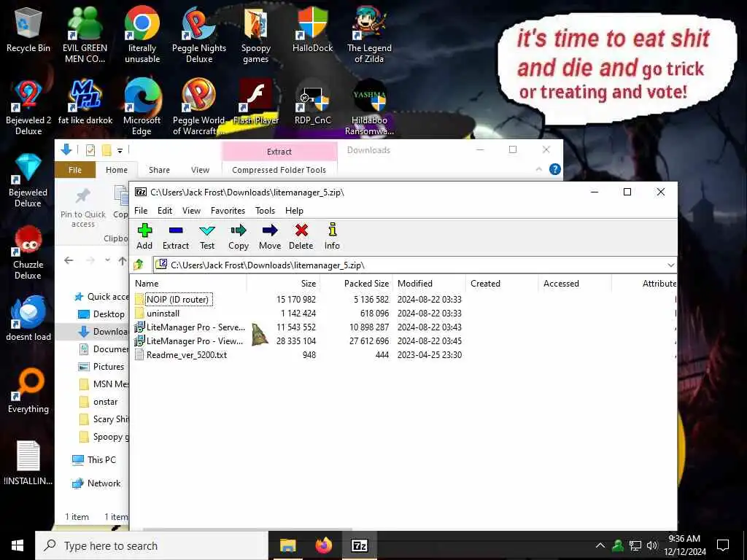Click the Add button in 7-Zip toolbar

point(144,236)
